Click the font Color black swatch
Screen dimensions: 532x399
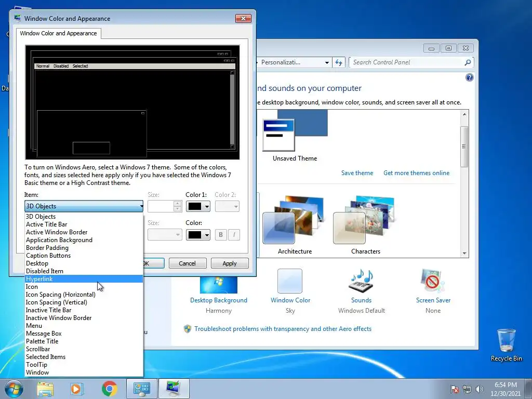click(195, 235)
